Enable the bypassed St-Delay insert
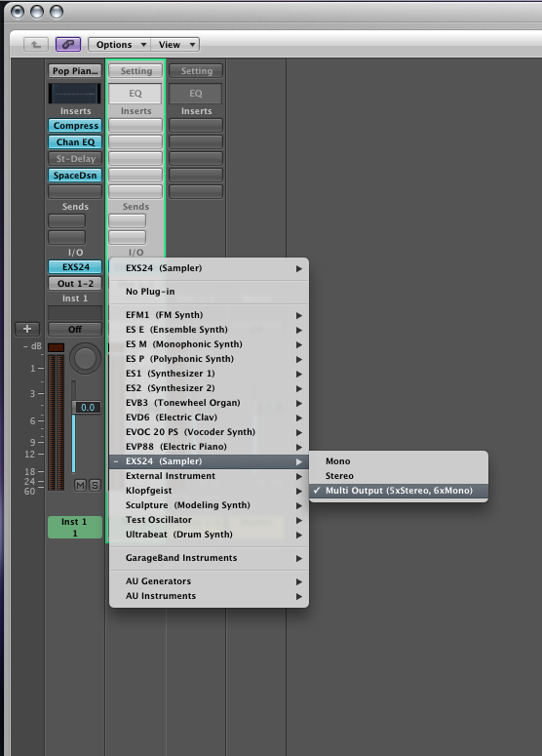This screenshot has width=542, height=756. [75, 159]
